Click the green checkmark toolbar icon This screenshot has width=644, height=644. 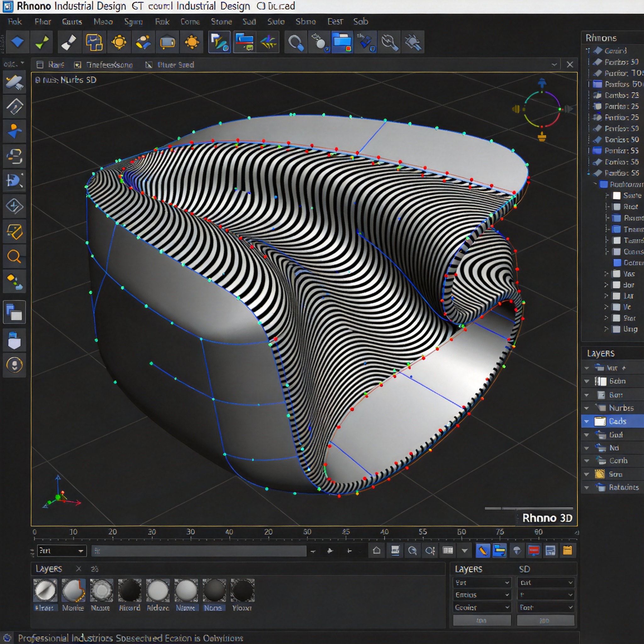(42, 42)
